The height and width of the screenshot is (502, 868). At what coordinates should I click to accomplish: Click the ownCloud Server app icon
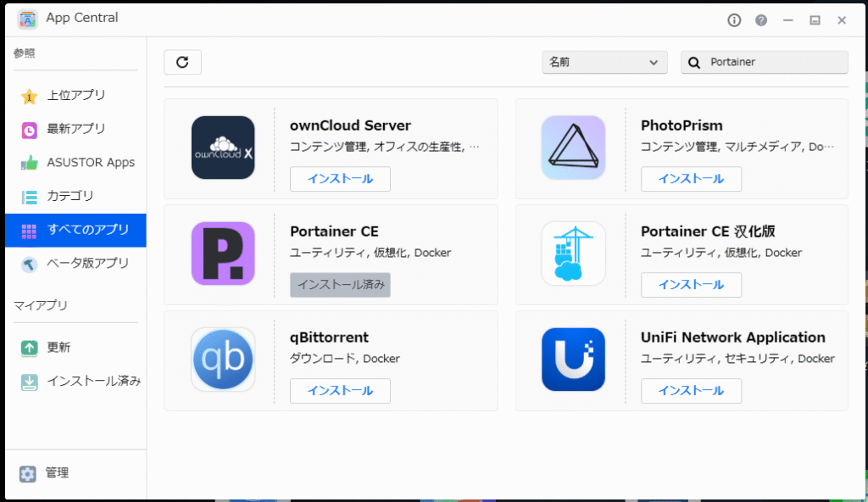(223, 148)
